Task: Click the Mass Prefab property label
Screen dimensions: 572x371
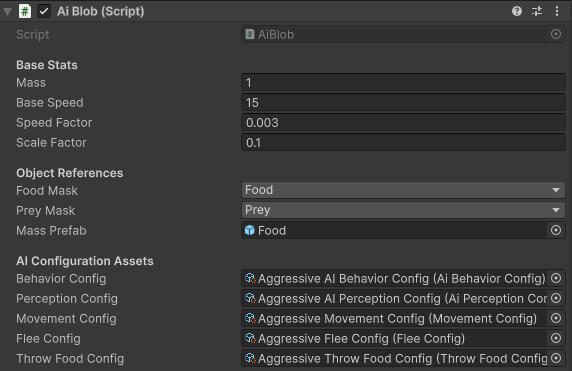Action: click(x=51, y=231)
